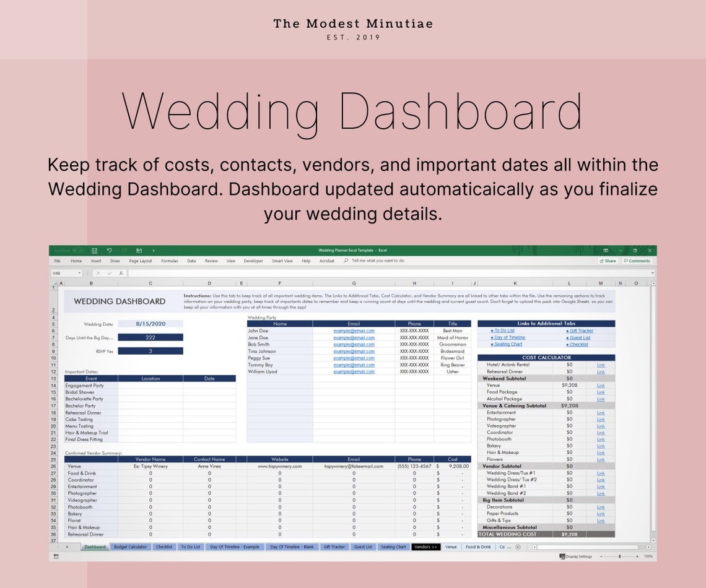Save the workbook using the Save icon
This screenshot has width=706, height=588.
tap(95, 249)
